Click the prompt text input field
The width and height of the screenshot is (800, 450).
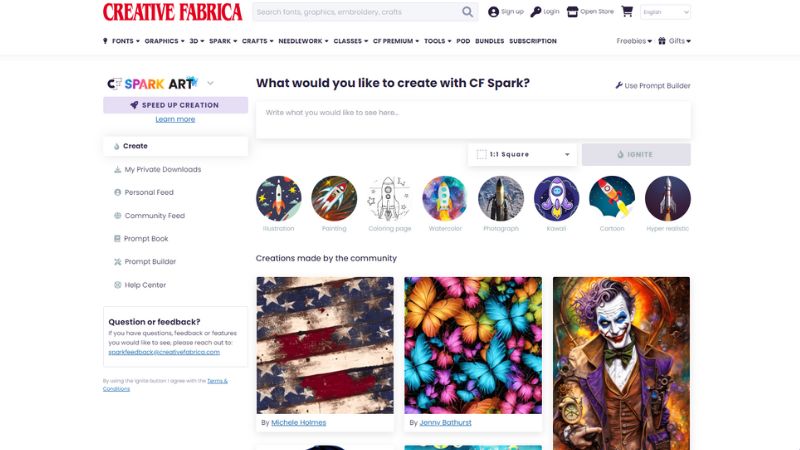[x=473, y=120]
